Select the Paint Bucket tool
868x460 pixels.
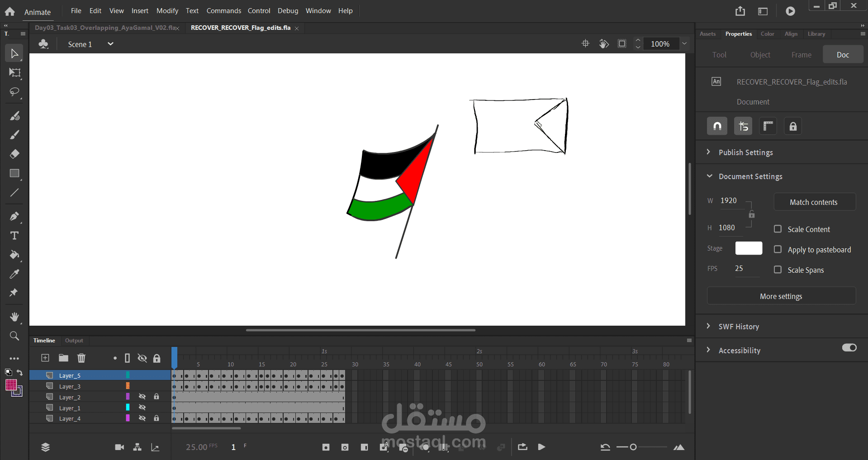(x=14, y=255)
